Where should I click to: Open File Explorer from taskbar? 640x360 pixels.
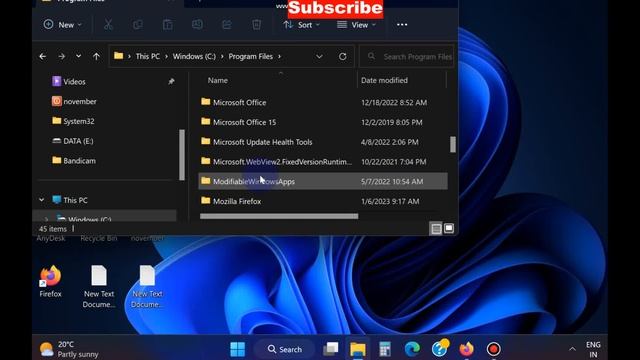coord(358,349)
